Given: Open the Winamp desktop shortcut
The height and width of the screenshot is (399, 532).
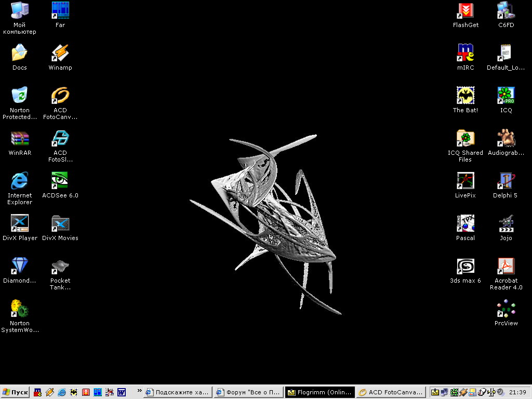Looking at the screenshot, I should (x=60, y=54).
